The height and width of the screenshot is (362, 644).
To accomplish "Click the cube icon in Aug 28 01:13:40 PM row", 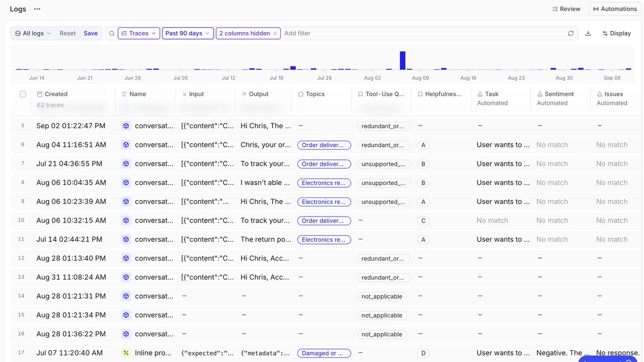I will coord(126,258).
